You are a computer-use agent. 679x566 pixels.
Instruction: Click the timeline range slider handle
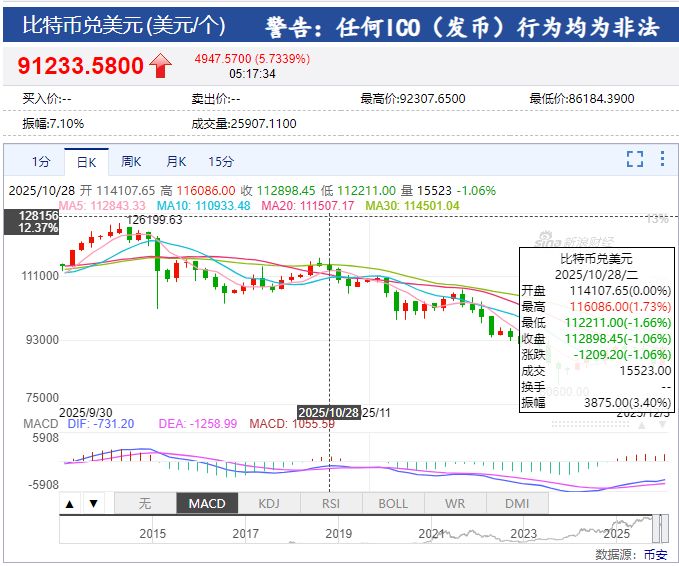(659, 527)
